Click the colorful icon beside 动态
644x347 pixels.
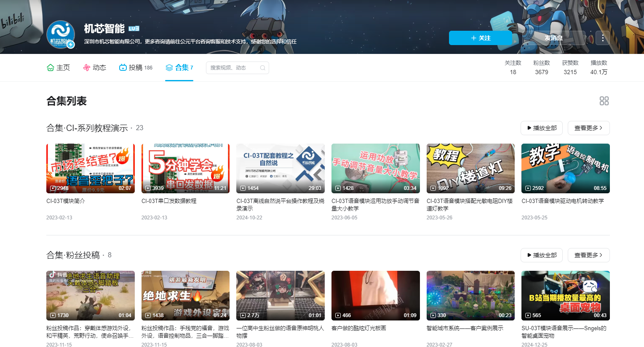(86, 67)
